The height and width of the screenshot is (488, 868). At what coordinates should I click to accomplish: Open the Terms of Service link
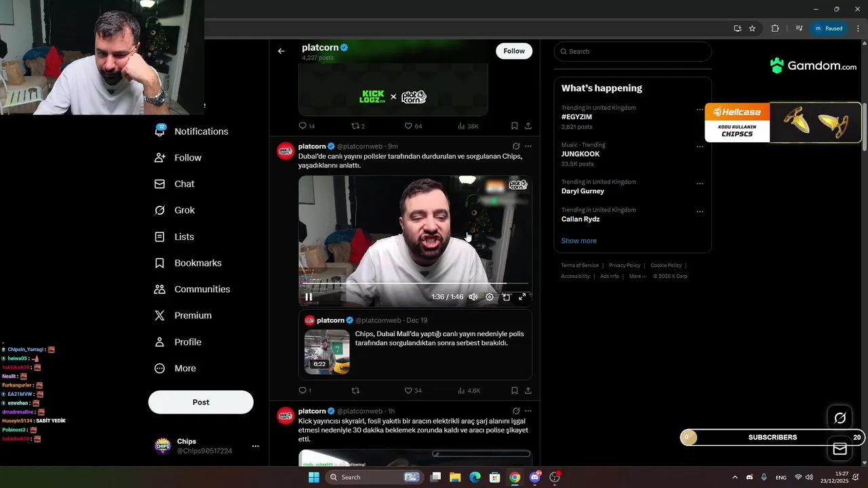tap(580, 266)
